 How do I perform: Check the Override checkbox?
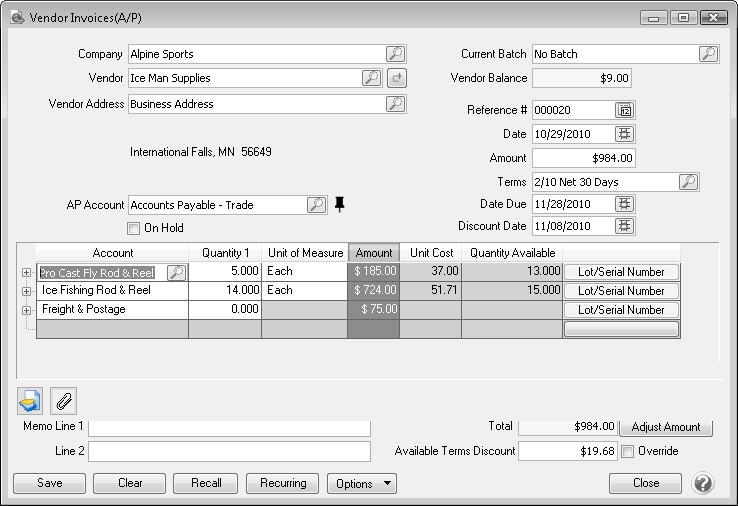627,451
